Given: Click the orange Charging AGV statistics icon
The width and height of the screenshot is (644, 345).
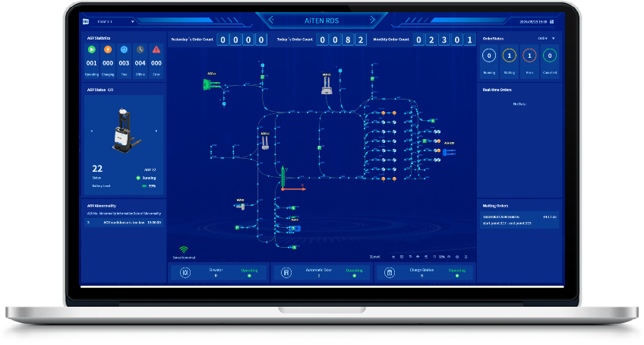Looking at the screenshot, I should click(108, 50).
